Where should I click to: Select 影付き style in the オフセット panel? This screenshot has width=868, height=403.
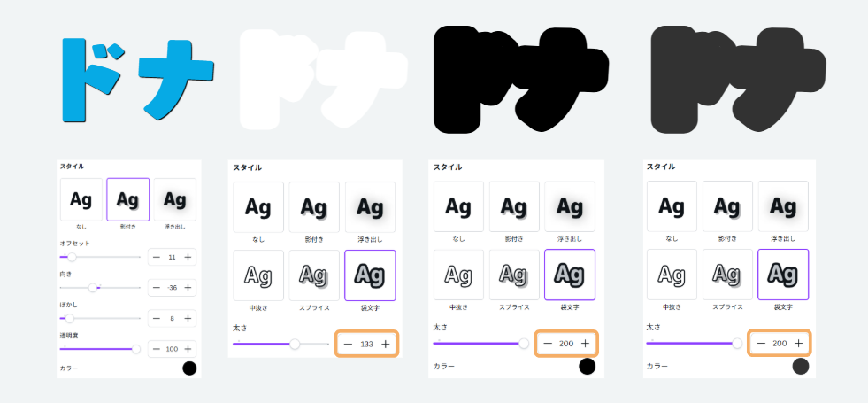[x=128, y=199]
